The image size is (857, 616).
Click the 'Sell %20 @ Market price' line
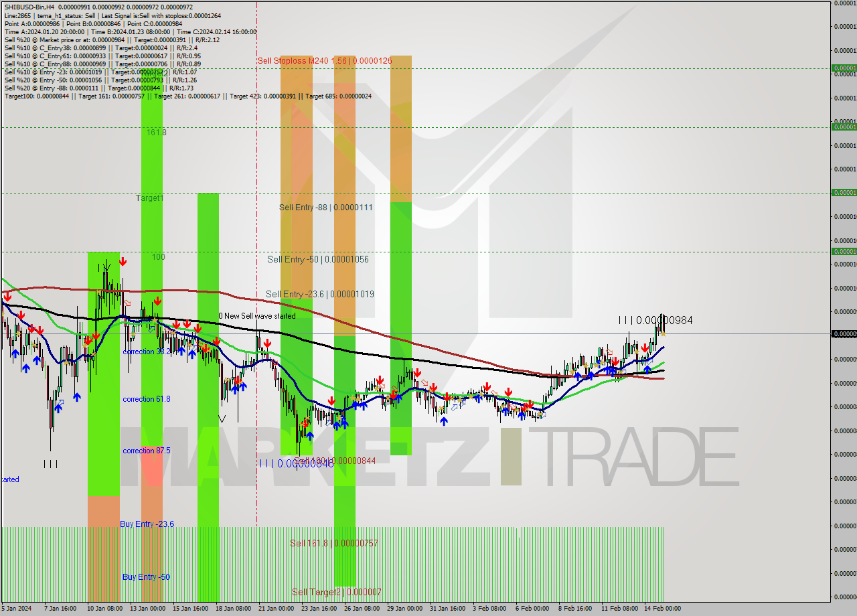point(112,40)
